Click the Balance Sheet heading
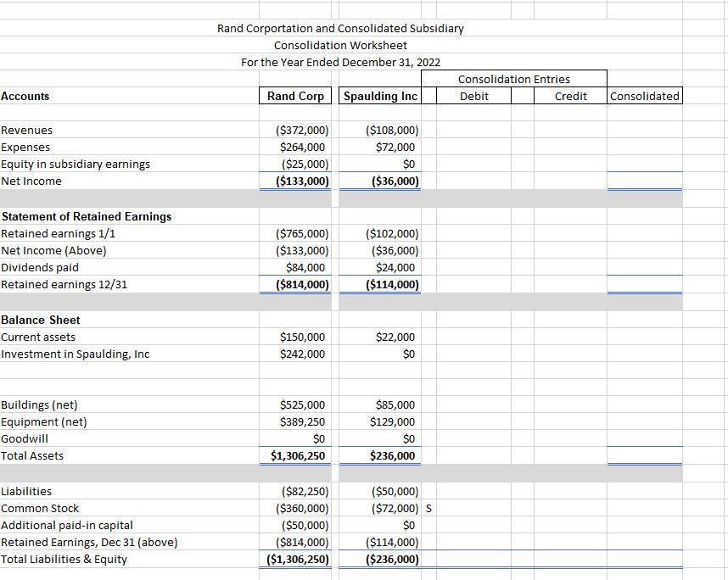 [x=41, y=321]
